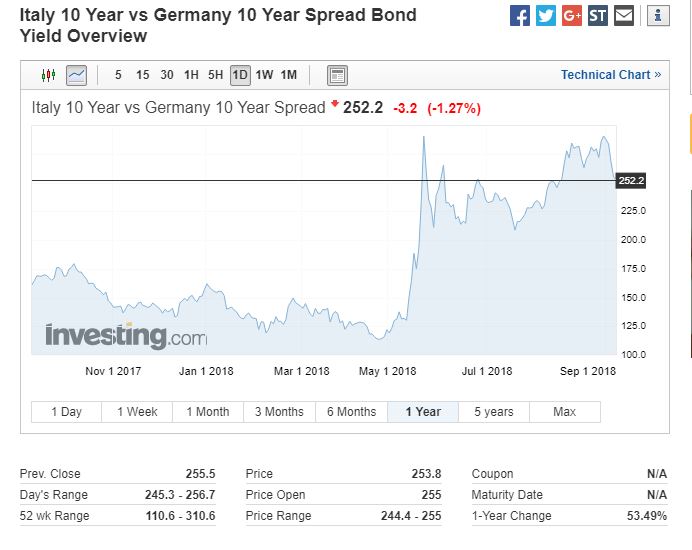Send by email using envelope icon
692x550 pixels.
pyautogui.click(x=624, y=16)
